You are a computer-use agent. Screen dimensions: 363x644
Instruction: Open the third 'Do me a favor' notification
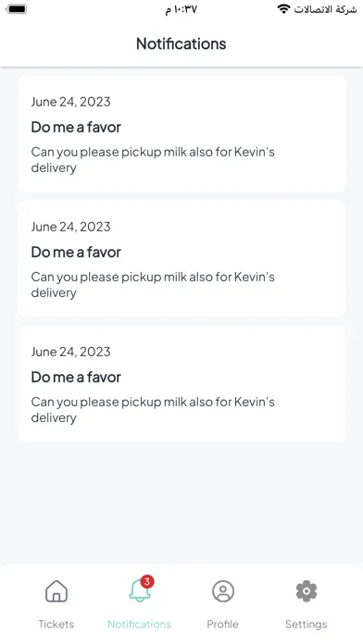pos(181,384)
